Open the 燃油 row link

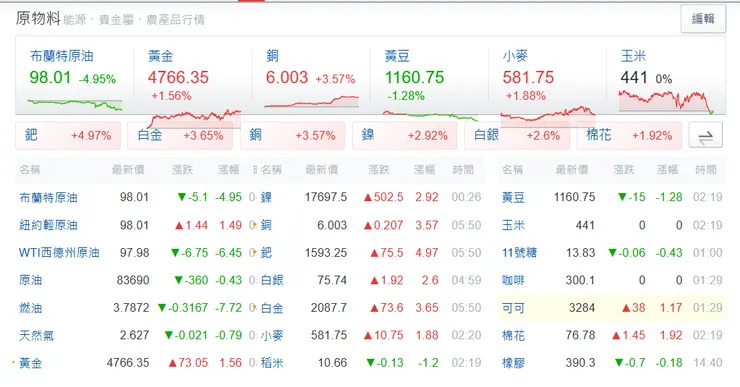pos(30,308)
